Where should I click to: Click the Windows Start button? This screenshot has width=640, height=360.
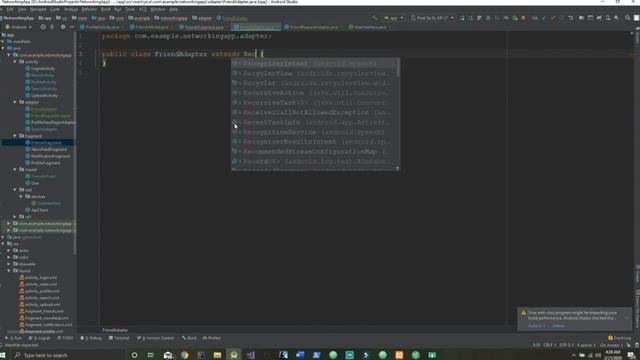click(x=3, y=355)
